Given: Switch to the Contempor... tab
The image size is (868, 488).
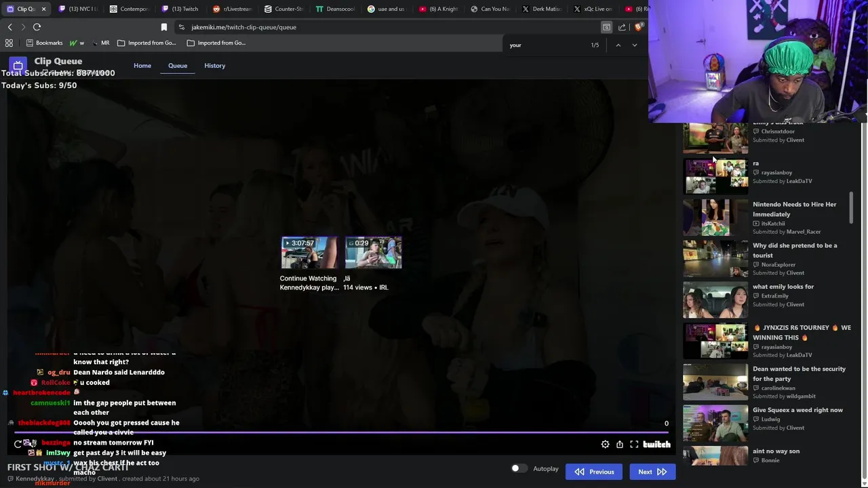Looking at the screenshot, I should pos(129,9).
